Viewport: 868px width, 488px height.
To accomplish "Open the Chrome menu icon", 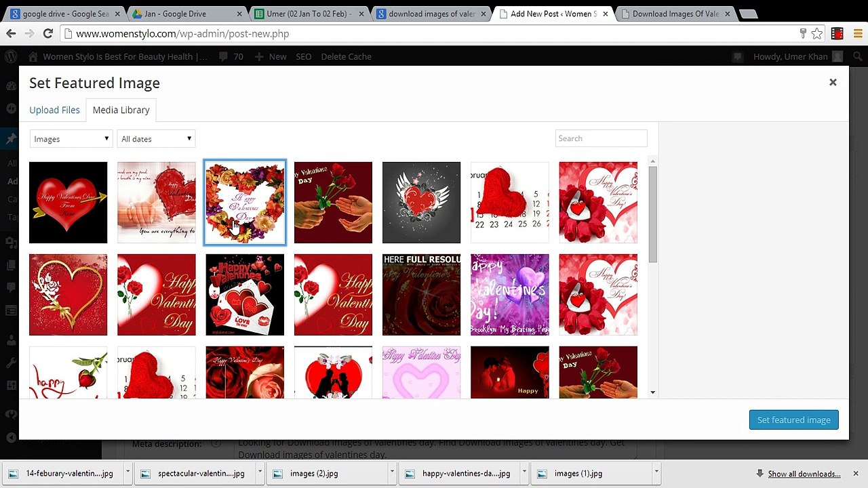I will pyautogui.click(x=857, y=33).
